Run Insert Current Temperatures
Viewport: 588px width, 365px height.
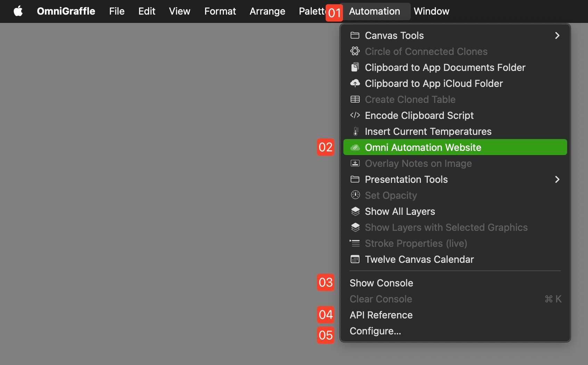(x=455, y=131)
